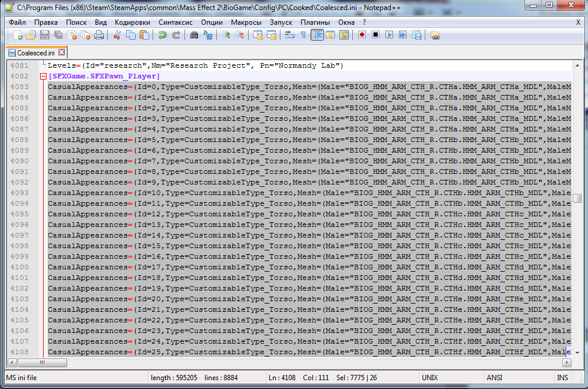
Task: Click the Open file folder icon
Action: click(31, 35)
